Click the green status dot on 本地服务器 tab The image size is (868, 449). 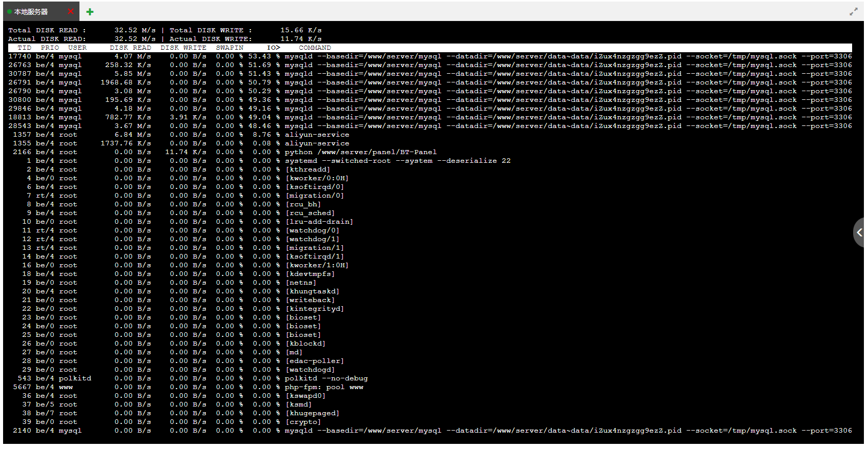click(9, 12)
